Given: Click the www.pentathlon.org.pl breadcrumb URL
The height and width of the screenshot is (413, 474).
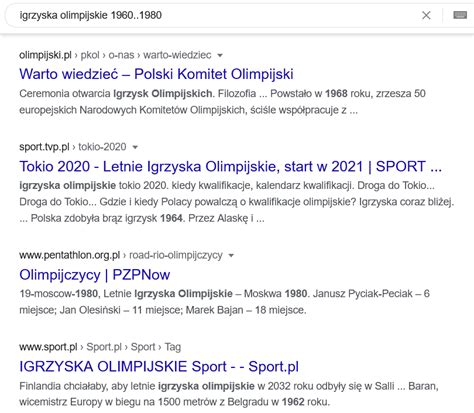Looking at the screenshot, I should pyautogui.click(x=70, y=255).
